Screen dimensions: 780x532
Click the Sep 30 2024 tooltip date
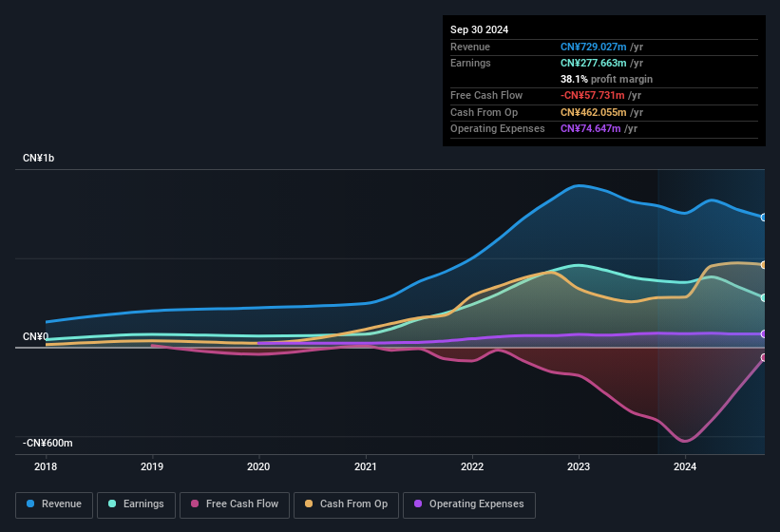(479, 29)
